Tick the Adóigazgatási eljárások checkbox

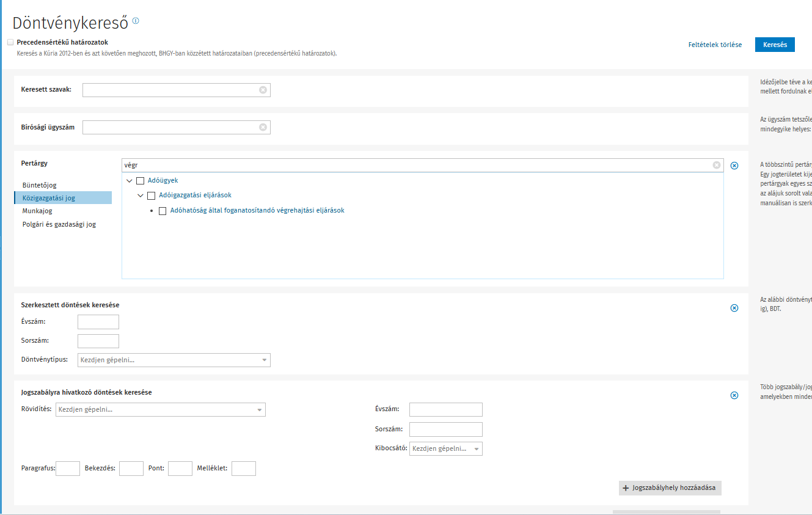tap(152, 195)
